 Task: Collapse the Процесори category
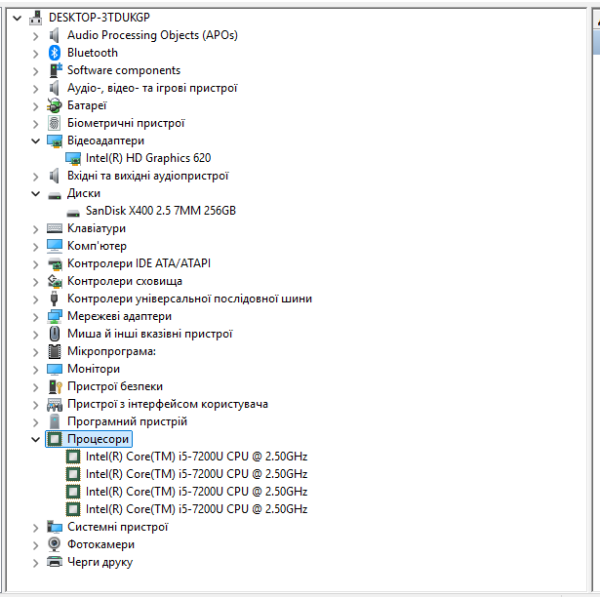click(36, 439)
